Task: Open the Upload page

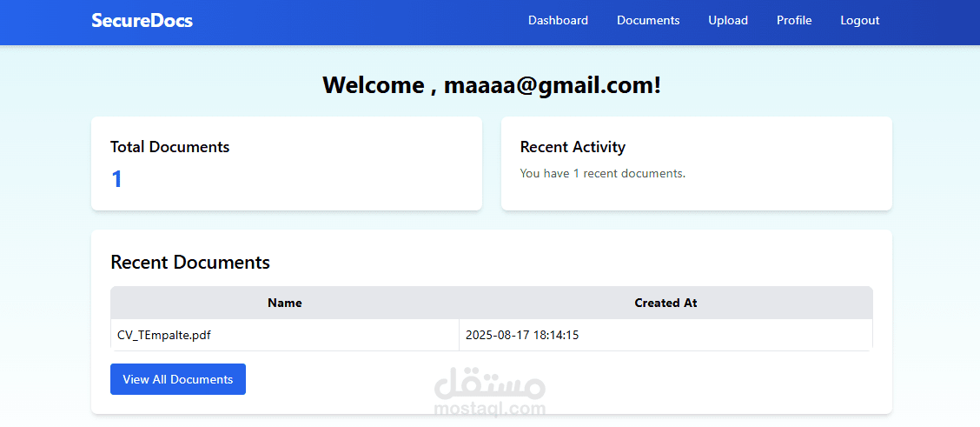Action: tap(728, 21)
